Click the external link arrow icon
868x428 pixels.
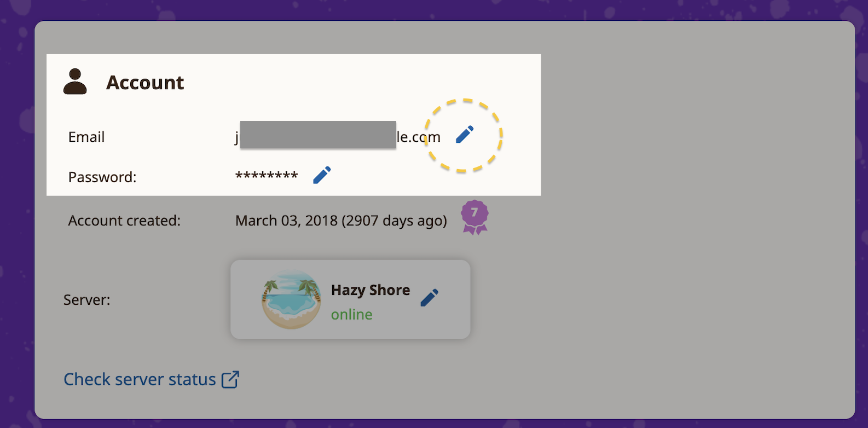point(230,379)
